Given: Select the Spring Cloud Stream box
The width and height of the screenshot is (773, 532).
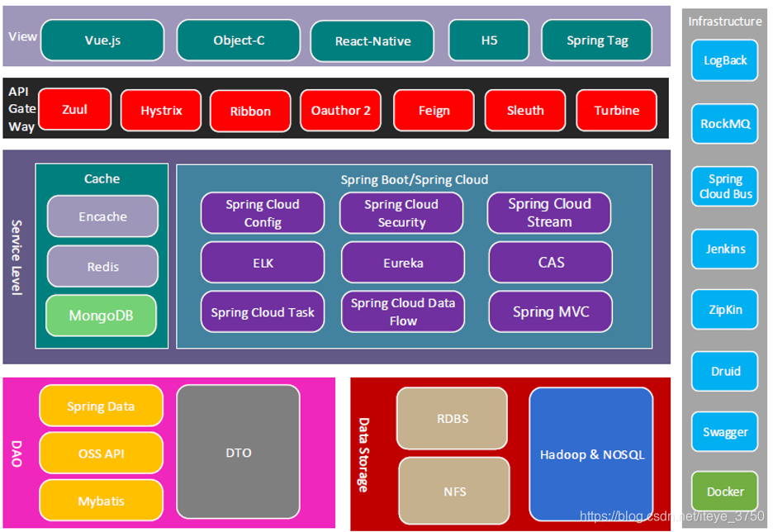Looking at the screenshot, I should click(x=549, y=213).
